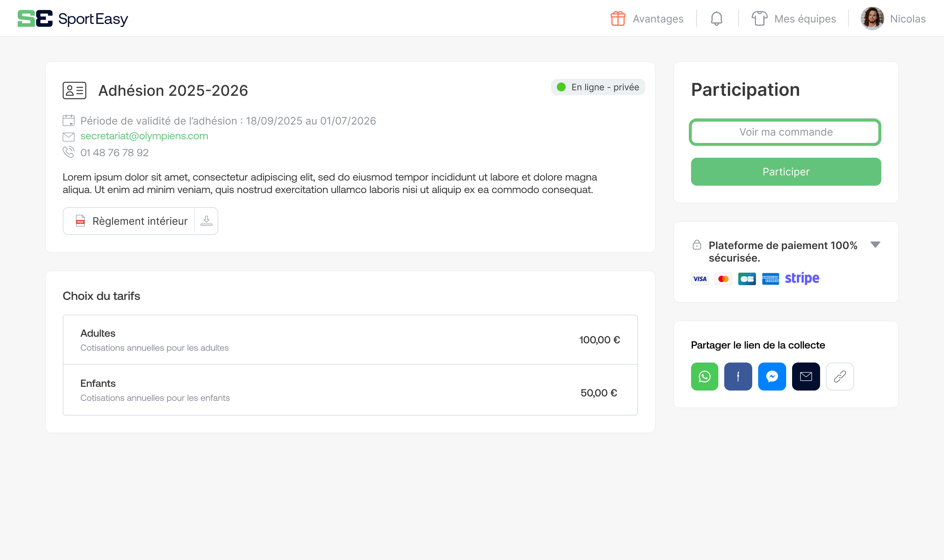
Task: Open Mes équipes menu
Action: (x=794, y=18)
